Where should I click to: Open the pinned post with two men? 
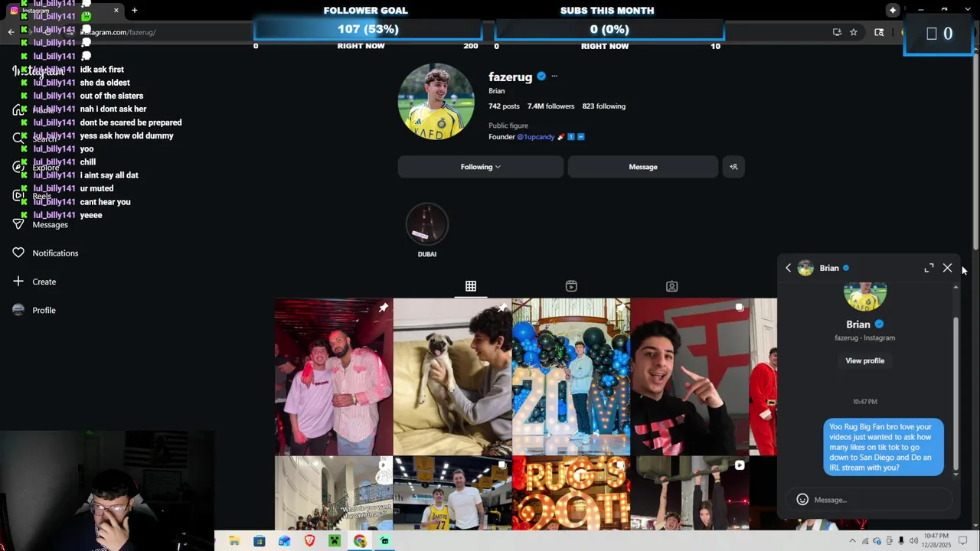click(x=334, y=377)
